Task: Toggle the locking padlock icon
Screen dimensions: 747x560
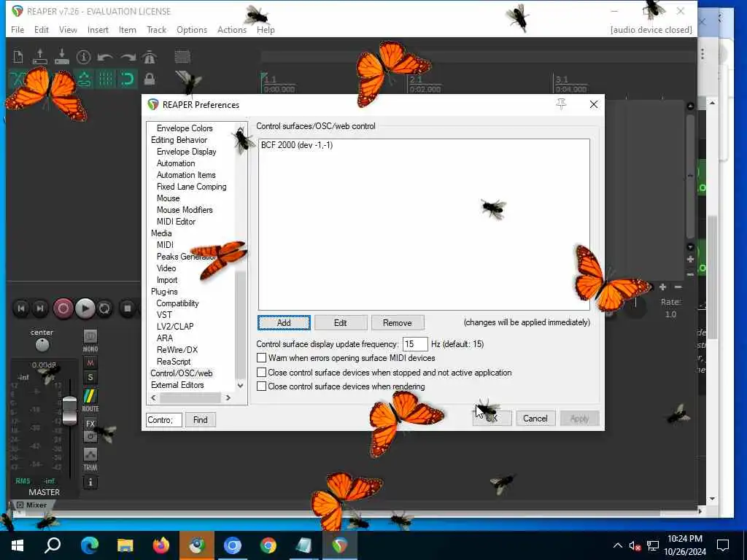Action: [150, 79]
